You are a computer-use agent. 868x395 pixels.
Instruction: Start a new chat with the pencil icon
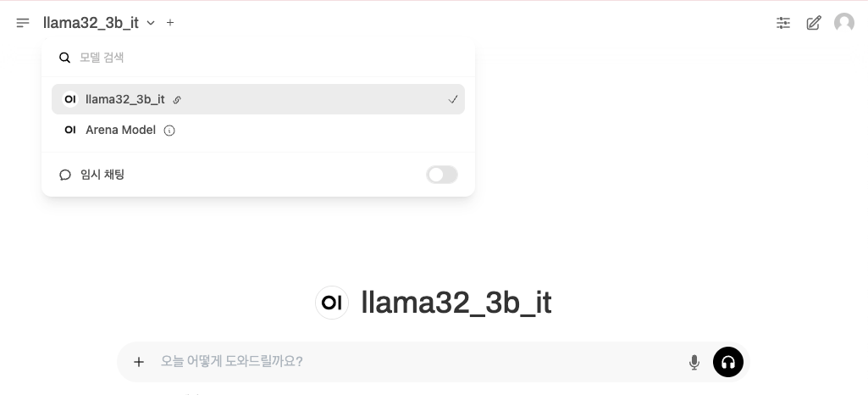813,23
